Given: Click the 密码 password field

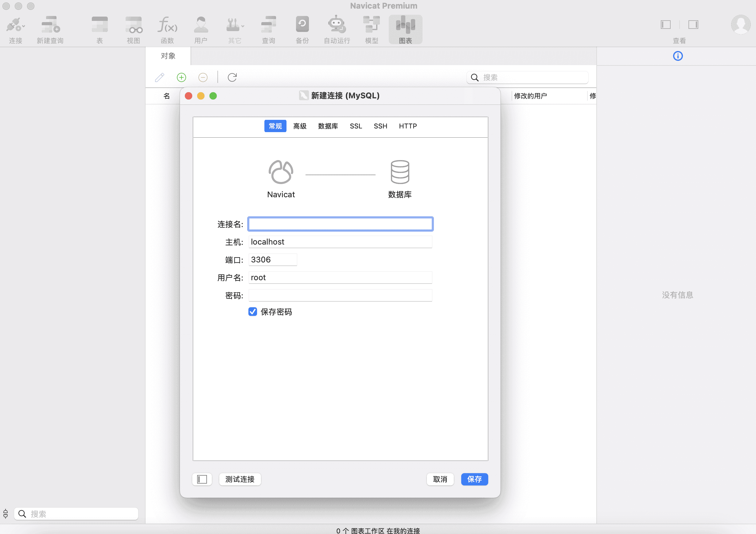Looking at the screenshot, I should (x=340, y=296).
